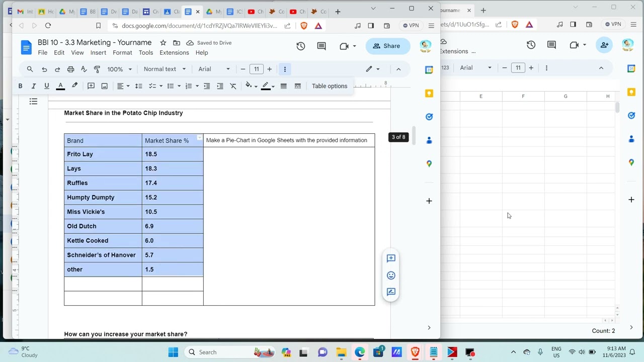Open the numbered list dropdown

click(x=191, y=86)
